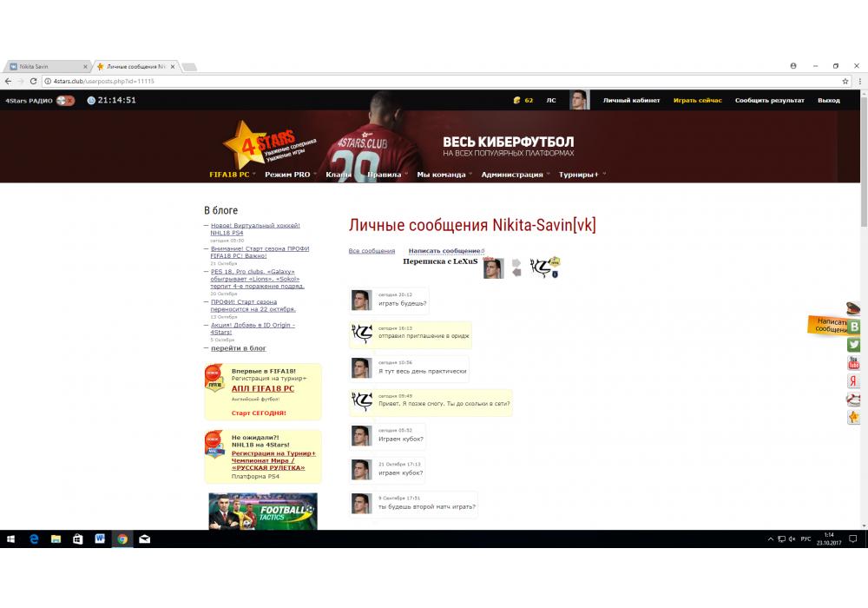Click the orange star side icon
Image resolution: width=868 pixels, height=608 pixels.
pos(853,417)
